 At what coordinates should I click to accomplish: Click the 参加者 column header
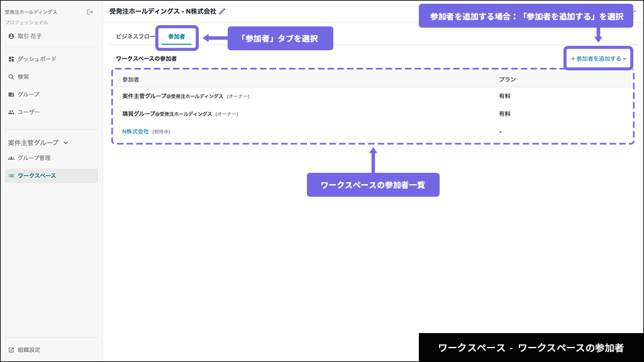coord(131,80)
